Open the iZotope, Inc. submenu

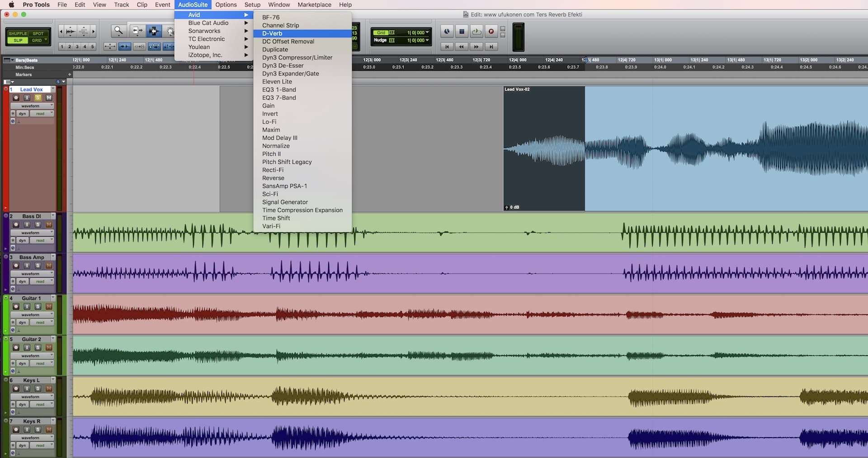(x=205, y=55)
